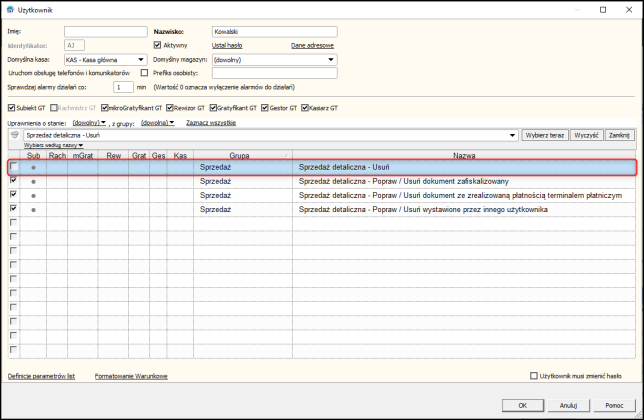
Task: Open Formatowanie Warunkowe link
Action: coord(131,376)
